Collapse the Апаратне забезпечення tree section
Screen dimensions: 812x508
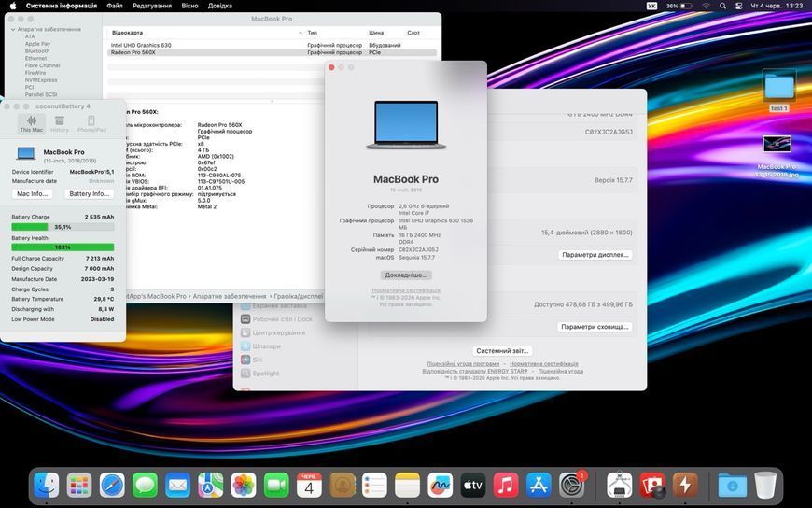[x=13, y=30]
